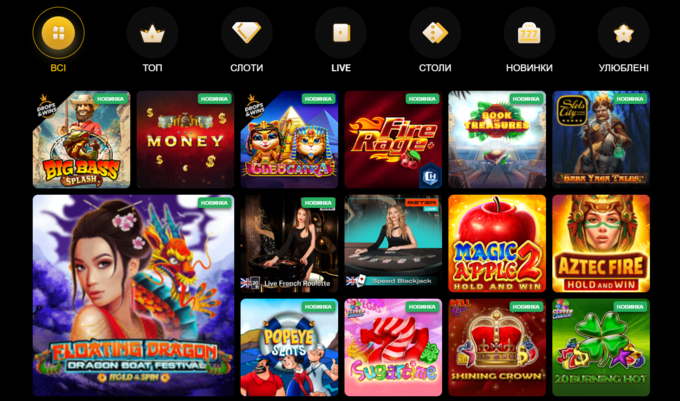680x401 pixels.
Task: Launch the Big Bass Splash game
Action: tap(82, 140)
